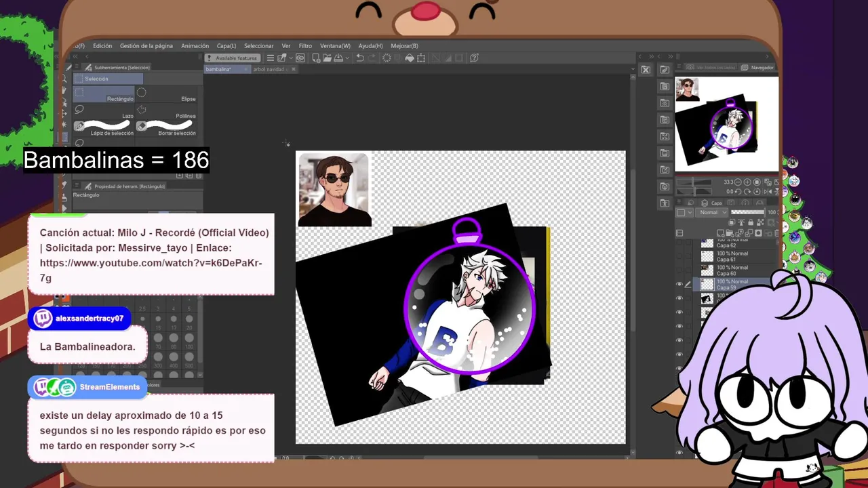Click the zoom in plus icon in Navegador
Image resolution: width=868 pixels, height=488 pixels.
pos(747,182)
